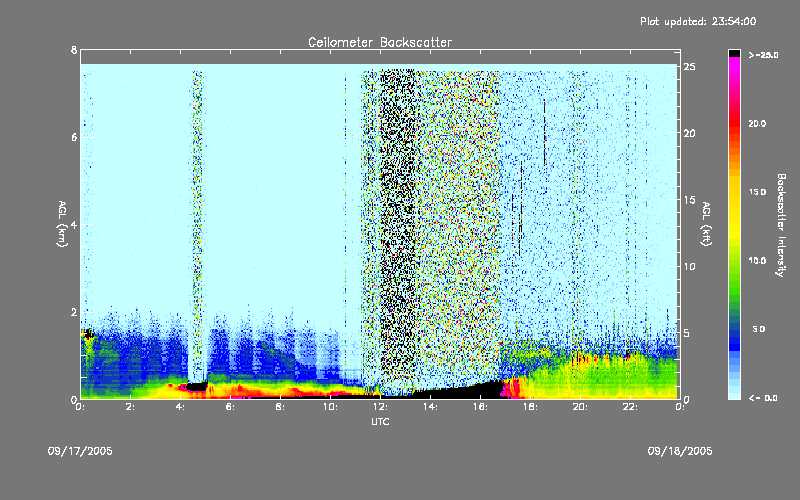This screenshot has width=800, height=500.
Task: Click the '2:' hour label on UTC axis
Action: pos(131,407)
